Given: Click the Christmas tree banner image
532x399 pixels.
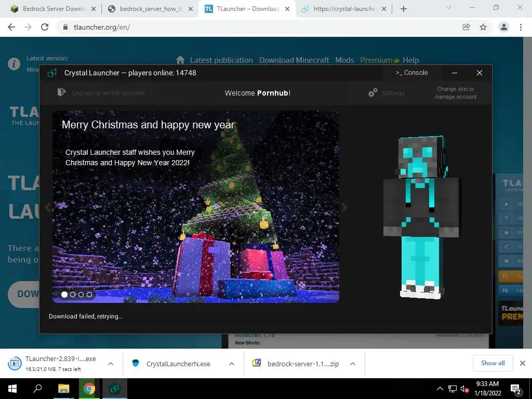Looking at the screenshot, I should pos(196,207).
